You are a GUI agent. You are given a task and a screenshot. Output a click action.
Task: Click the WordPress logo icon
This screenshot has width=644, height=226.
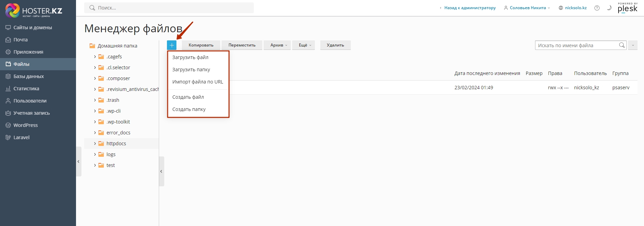[x=8, y=125]
